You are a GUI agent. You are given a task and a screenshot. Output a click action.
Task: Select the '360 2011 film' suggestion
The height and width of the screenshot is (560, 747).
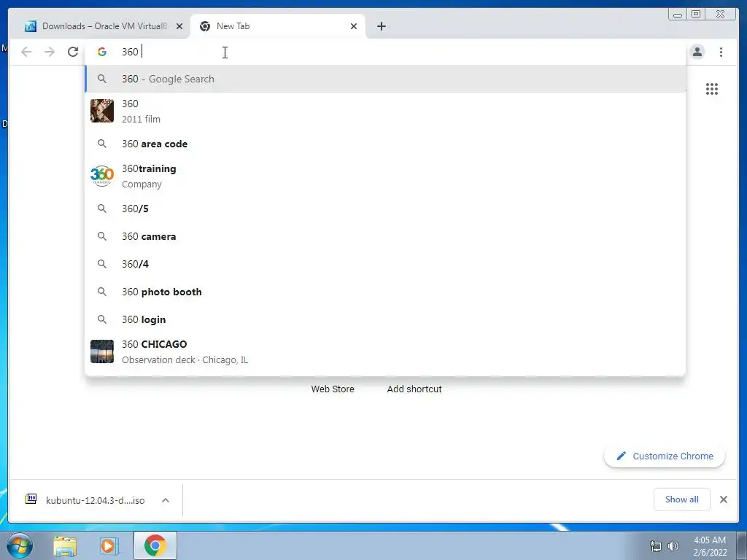pyautogui.click(x=385, y=111)
